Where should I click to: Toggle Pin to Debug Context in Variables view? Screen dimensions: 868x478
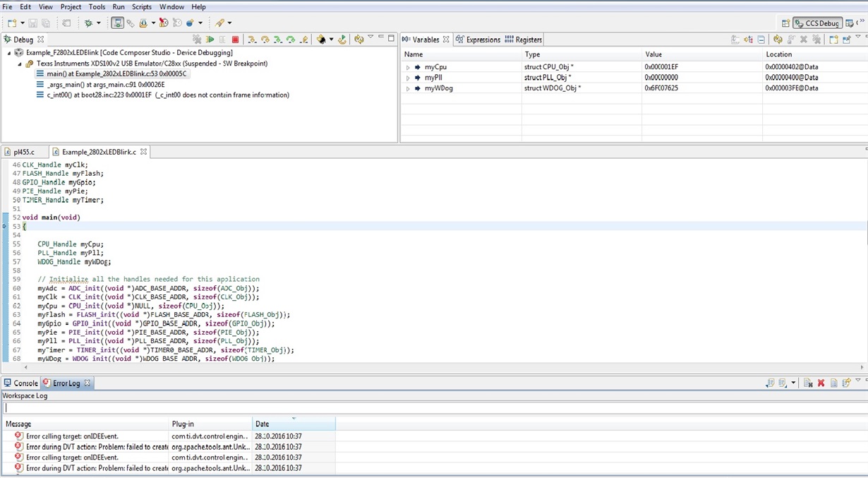pos(845,39)
